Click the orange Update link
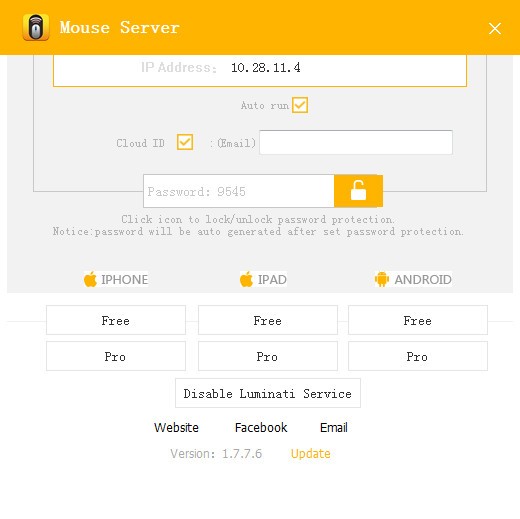The width and height of the screenshot is (520, 519). (310, 454)
